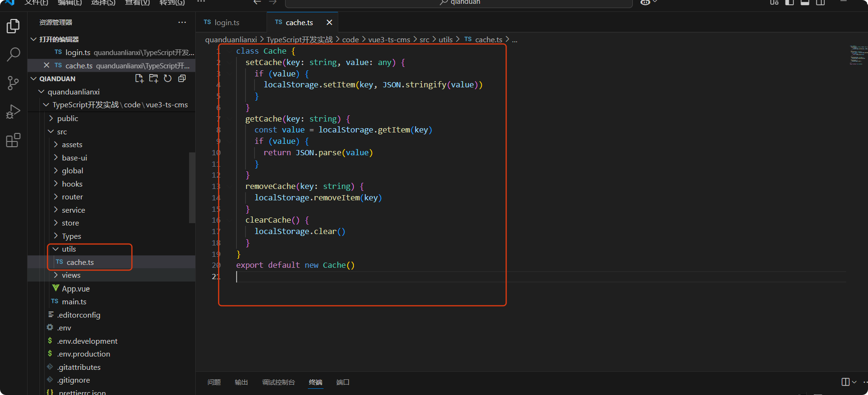
Task: Click TypeScript开发实战 in the breadcrumb path
Action: pos(299,40)
